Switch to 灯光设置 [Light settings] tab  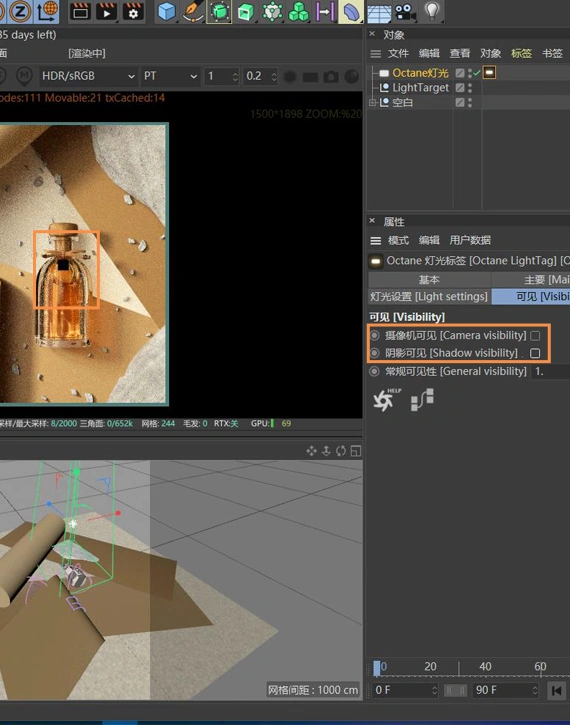tap(429, 296)
